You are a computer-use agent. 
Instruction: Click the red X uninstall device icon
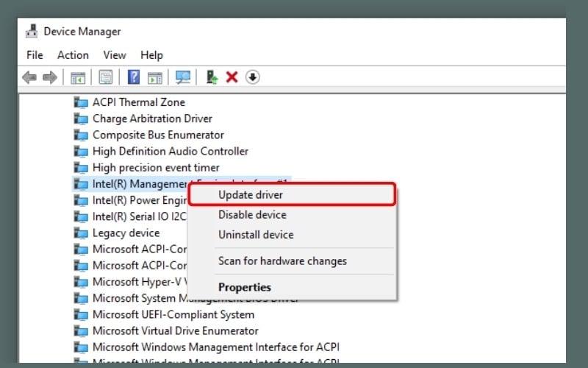coord(232,77)
